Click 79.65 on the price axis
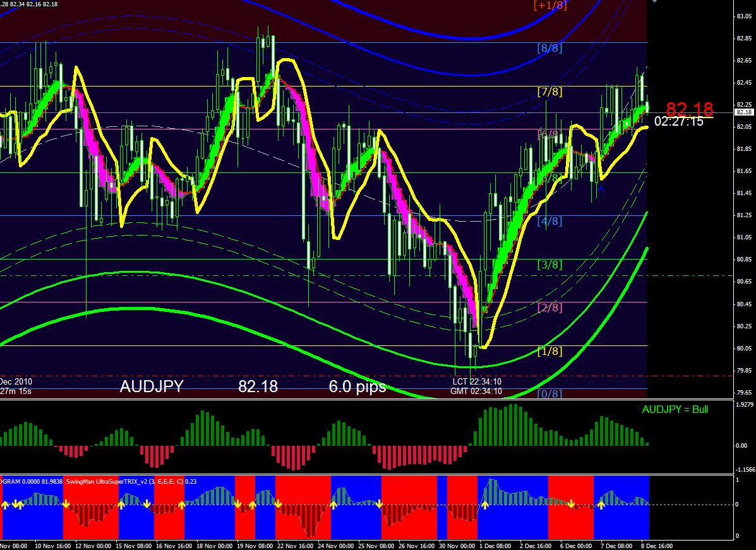The width and height of the screenshot is (756, 550). [x=744, y=393]
